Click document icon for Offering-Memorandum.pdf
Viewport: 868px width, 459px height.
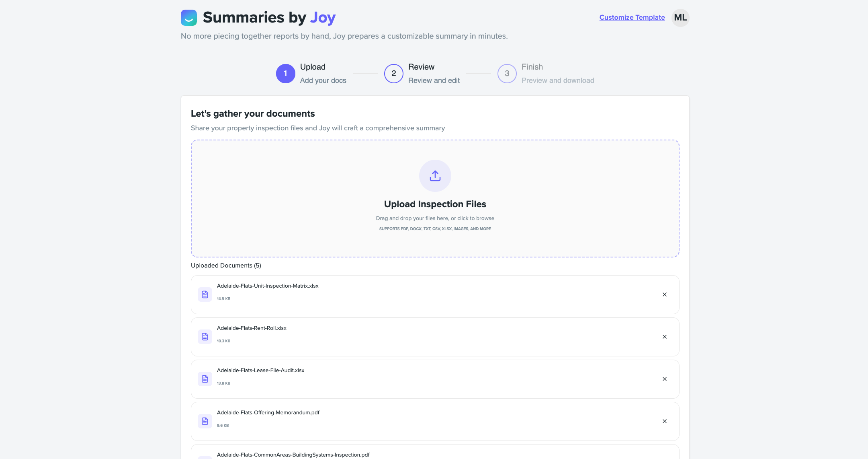click(x=205, y=421)
